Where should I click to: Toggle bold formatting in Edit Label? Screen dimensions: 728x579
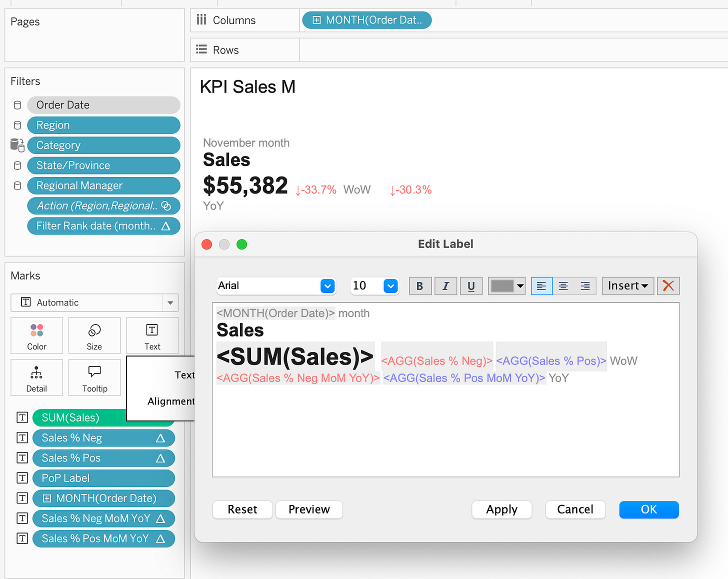(x=420, y=286)
